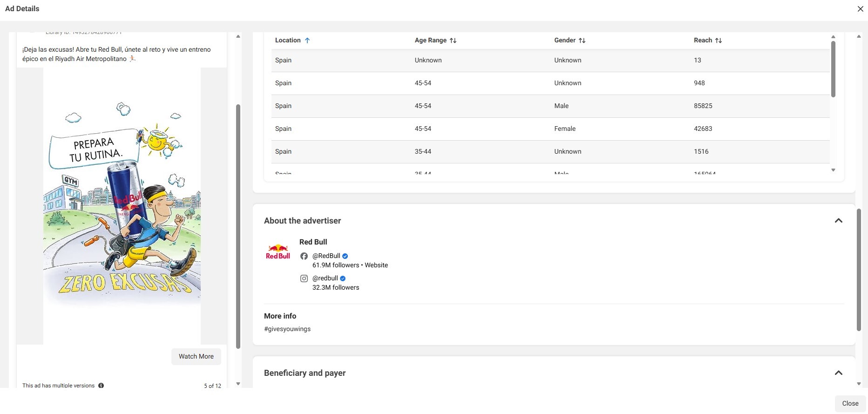
Task: Click the Red Bull advertiser logo
Action: point(278,252)
